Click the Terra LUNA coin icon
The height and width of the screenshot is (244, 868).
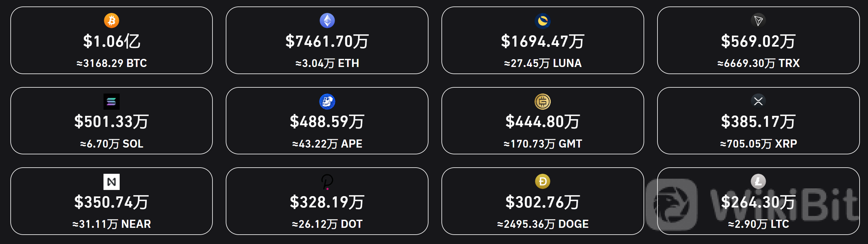click(543, 21)
